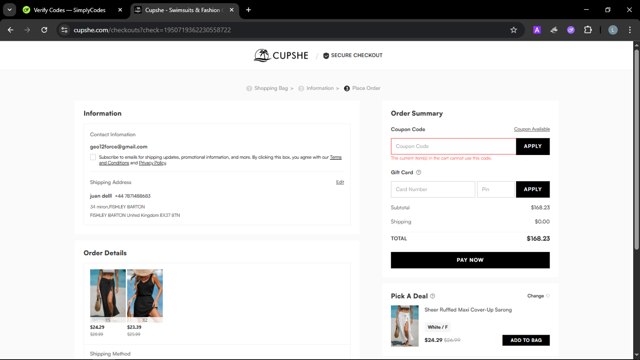Open the purple A extension
The height and width of the screenshot is (360, 640).
coord(537,30)
